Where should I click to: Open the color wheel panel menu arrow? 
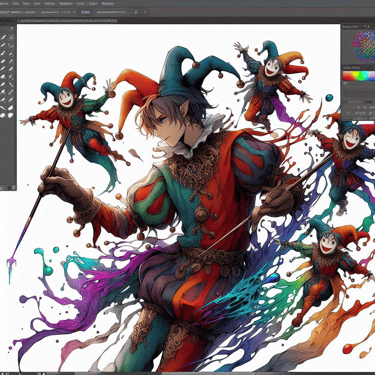(x=369, y=27)
